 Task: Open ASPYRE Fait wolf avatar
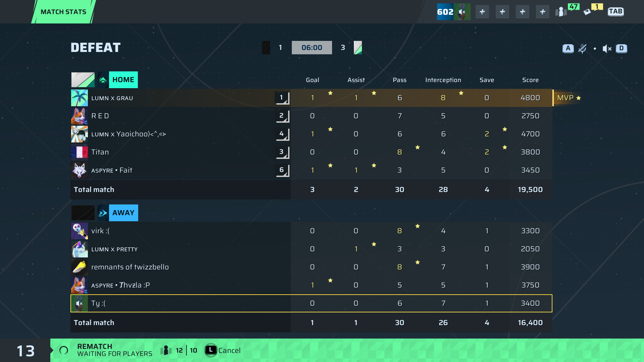point(79,170)
